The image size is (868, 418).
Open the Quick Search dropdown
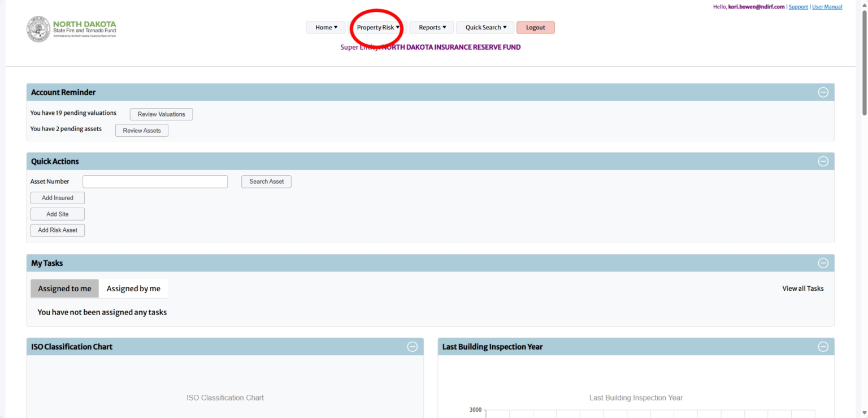484,27
